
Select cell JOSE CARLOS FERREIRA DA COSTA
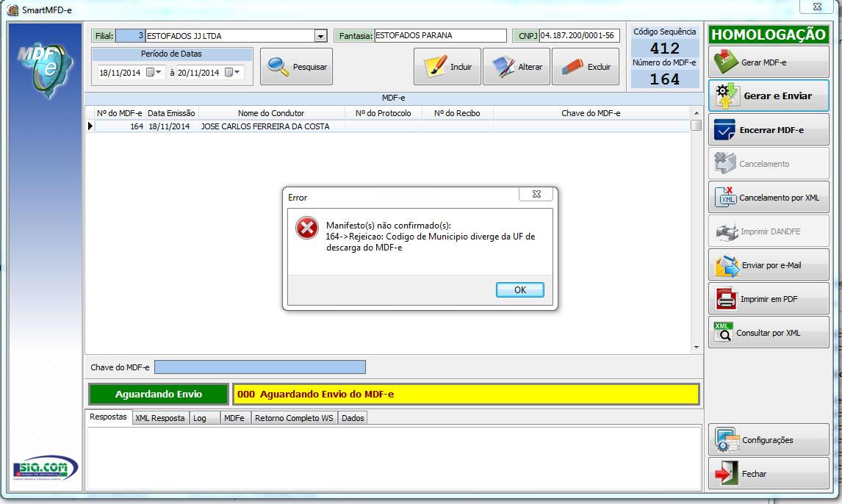[x=271, y=126]
